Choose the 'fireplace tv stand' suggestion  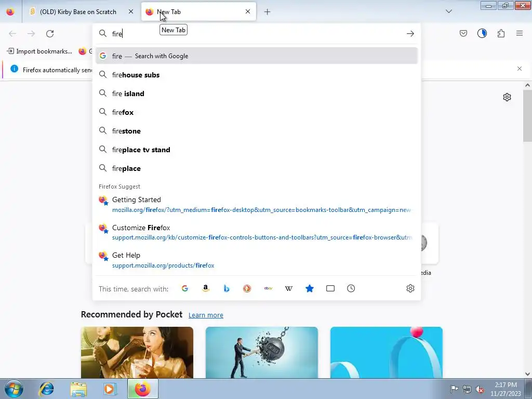(257, 150)
